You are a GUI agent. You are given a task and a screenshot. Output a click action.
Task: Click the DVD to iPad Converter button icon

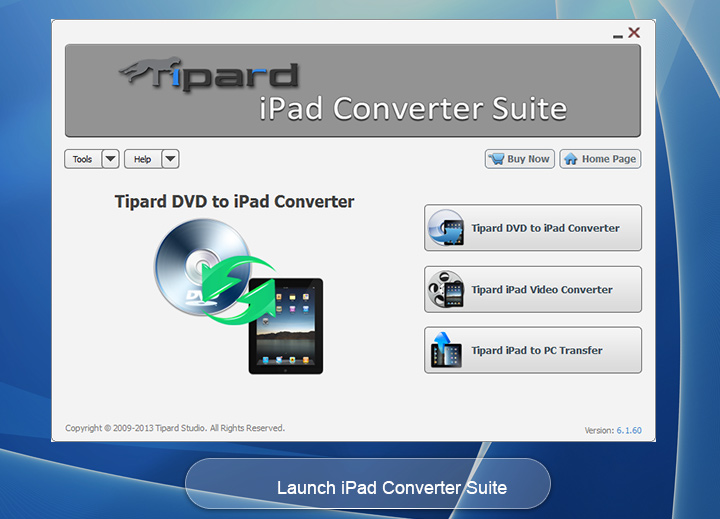(x=446, y=228)
